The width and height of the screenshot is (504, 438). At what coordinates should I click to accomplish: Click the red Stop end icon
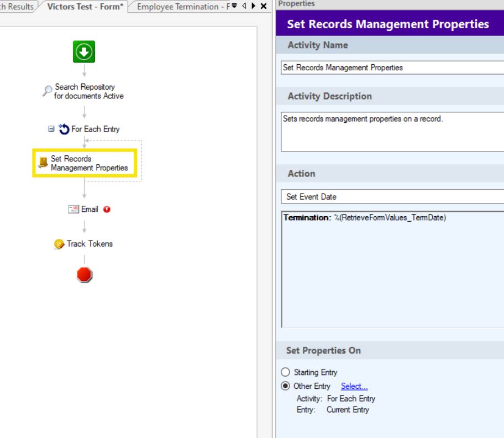tap(85, 275)
